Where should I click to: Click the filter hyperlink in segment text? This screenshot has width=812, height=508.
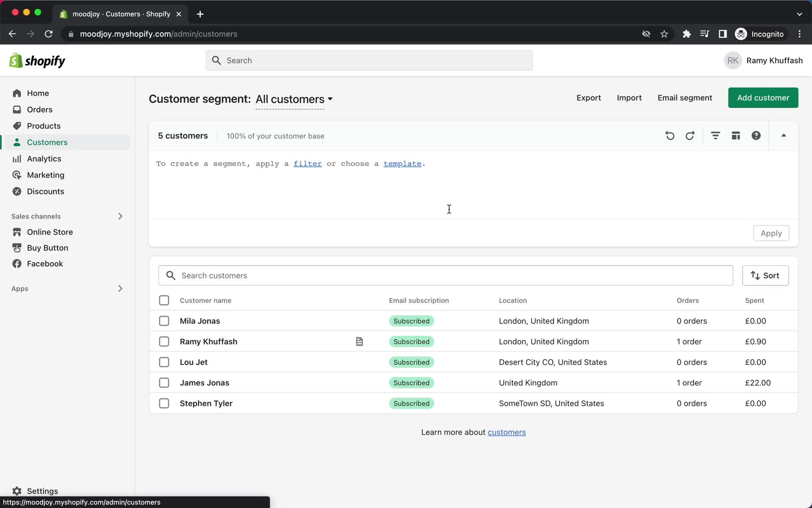[x=307, y=163]
